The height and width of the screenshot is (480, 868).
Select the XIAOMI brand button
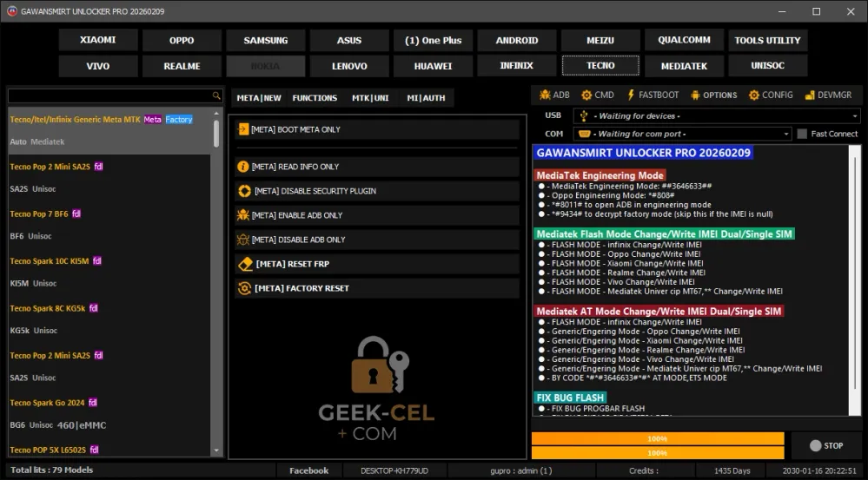[98, 40]
